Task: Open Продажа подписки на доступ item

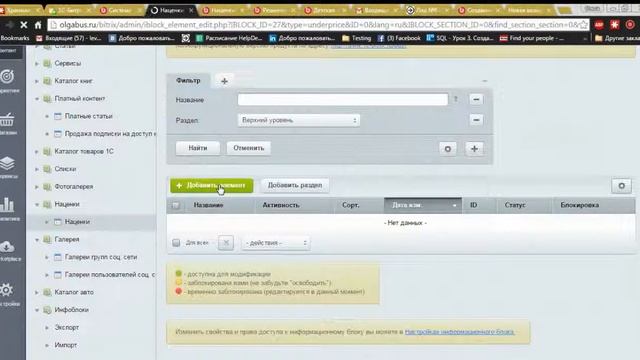Action: 110,134
